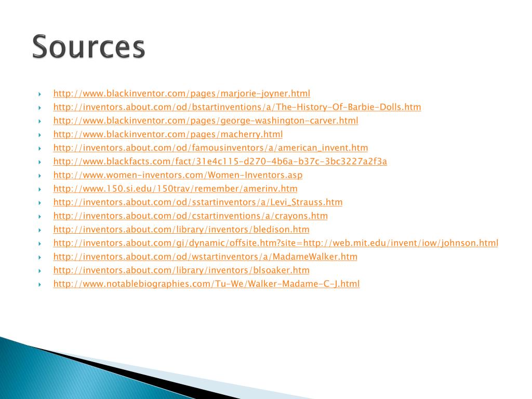Viewport: 532px width, 399px height.
Task: Click the bledison.htm library link
Action: (181, 229)
